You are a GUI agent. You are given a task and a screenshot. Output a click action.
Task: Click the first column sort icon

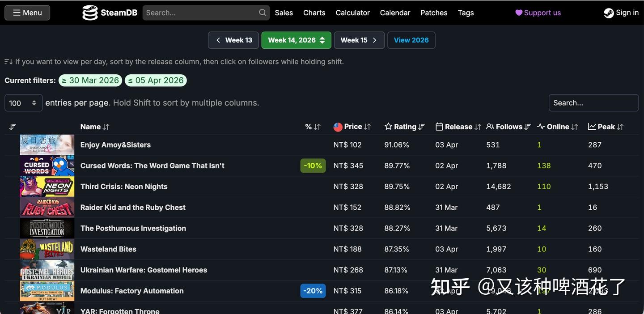tap(13, 127)
